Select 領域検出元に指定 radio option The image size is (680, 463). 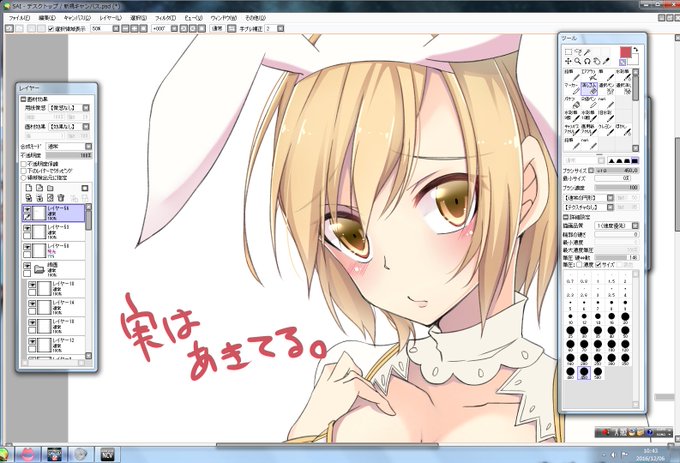(x=24, y=178)
